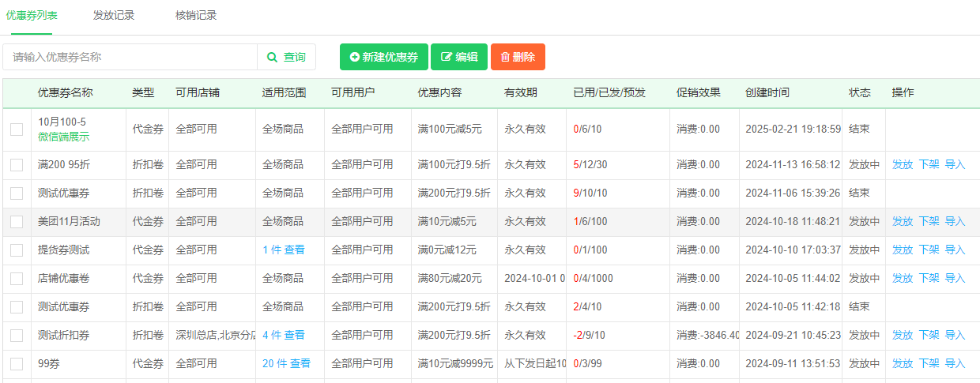This screenshot has height=383, width=980.
Task: Open the 1 件 查看 link
Action: tap(284, 250)
